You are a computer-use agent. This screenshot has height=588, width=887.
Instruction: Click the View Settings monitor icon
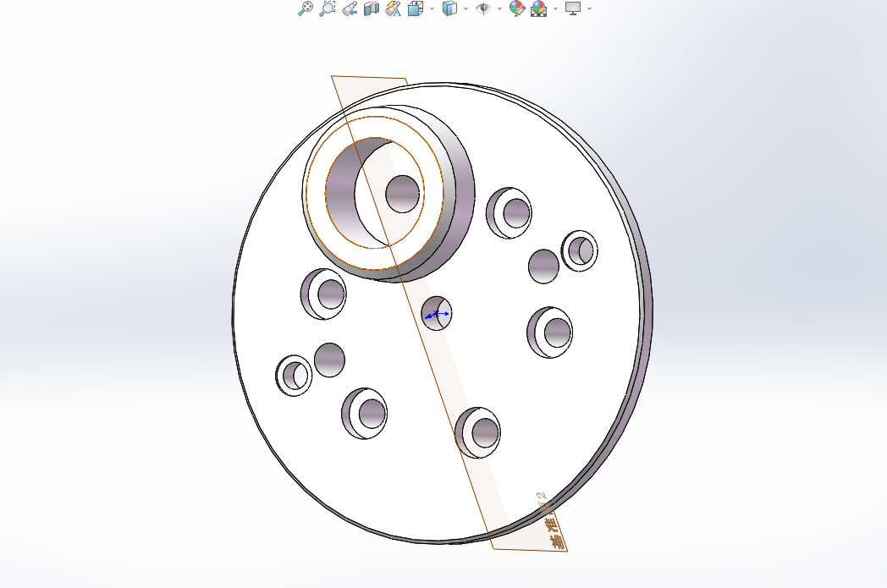coord(573,8)
